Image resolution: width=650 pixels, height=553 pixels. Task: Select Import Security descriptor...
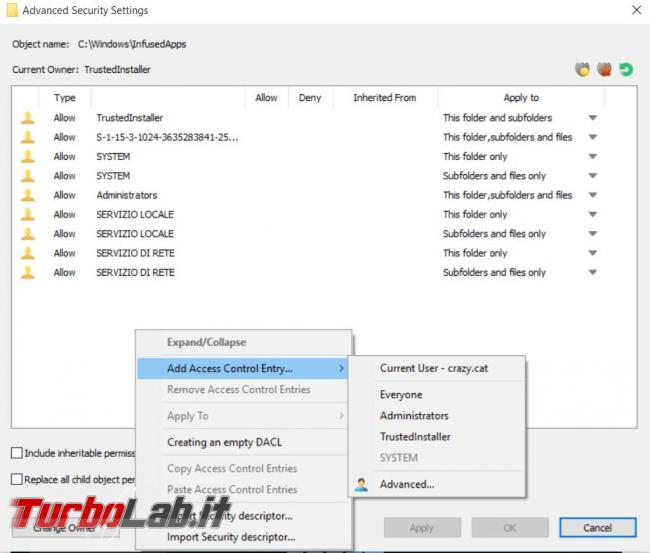tap(243, 537)
